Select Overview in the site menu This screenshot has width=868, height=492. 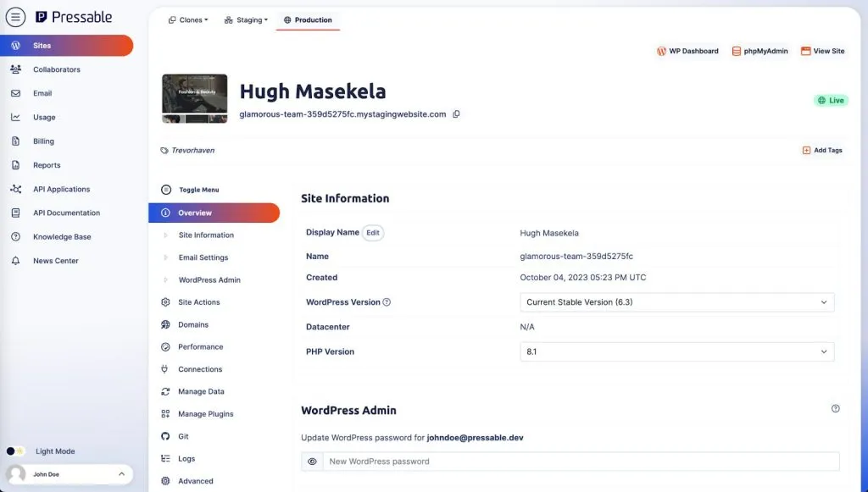point(214,213)
